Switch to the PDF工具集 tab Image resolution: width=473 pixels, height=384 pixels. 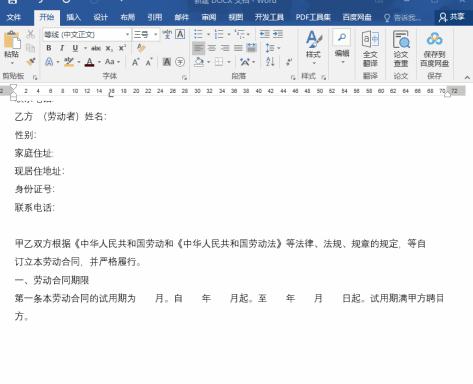[313, 17]
